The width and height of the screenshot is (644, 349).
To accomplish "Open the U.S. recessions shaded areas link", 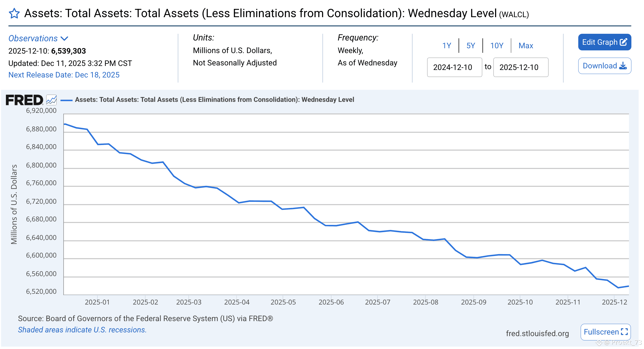I will pos(82,330).
